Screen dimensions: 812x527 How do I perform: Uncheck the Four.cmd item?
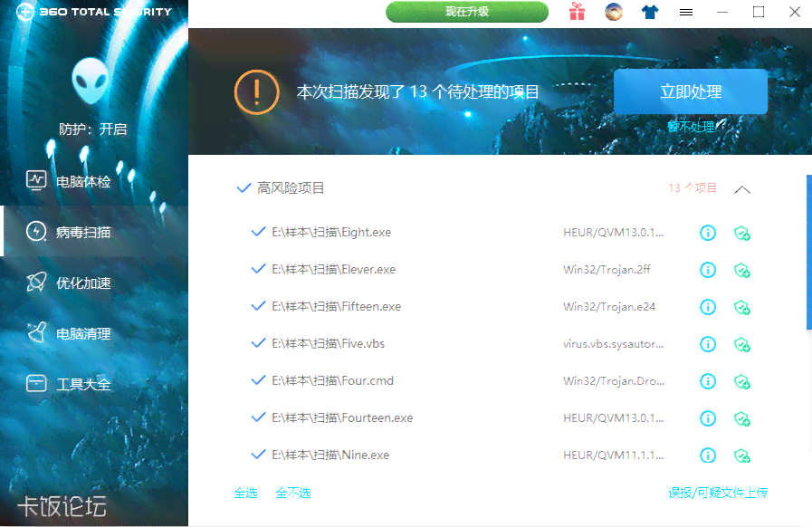point(258,380)
